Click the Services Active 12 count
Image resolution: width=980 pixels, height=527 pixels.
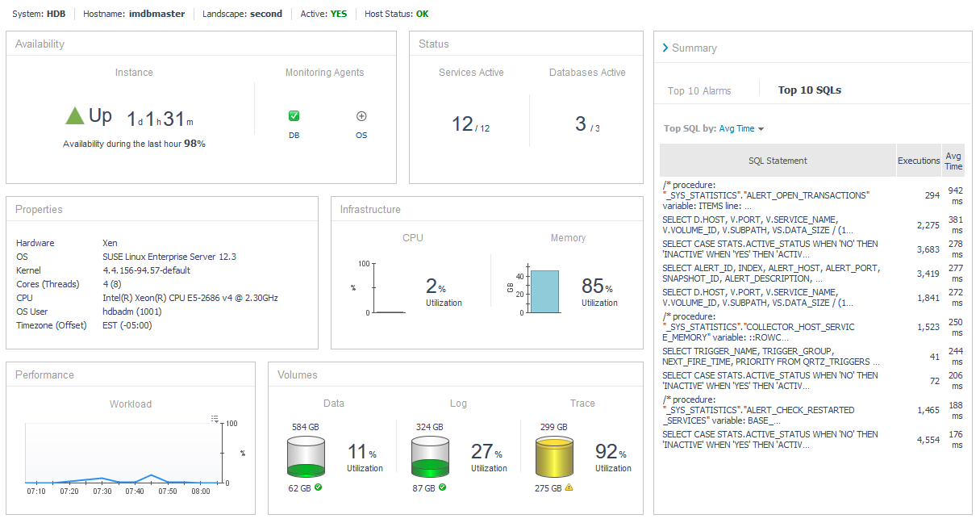[462, 124]
